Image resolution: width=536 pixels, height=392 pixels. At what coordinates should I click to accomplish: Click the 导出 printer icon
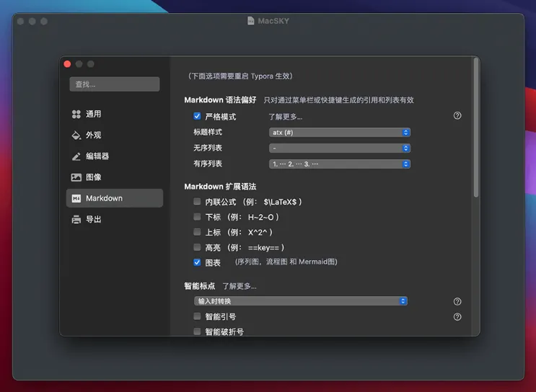point(76,220)
